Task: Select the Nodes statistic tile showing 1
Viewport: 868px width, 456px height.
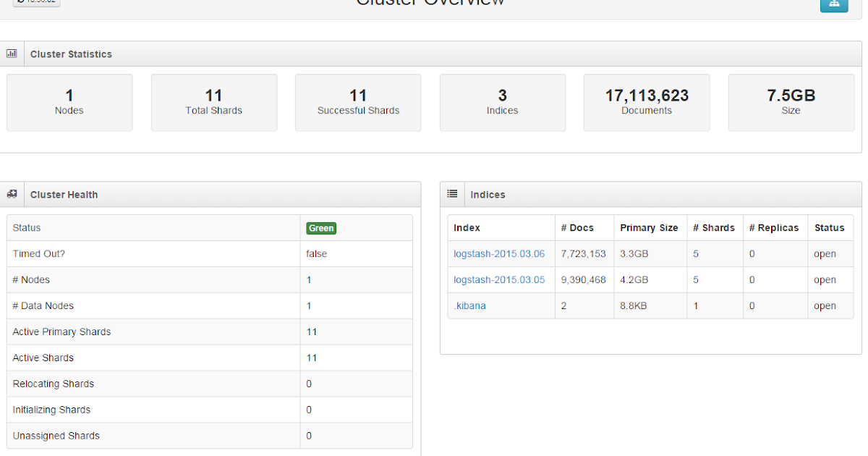Action: pos(69,102)
